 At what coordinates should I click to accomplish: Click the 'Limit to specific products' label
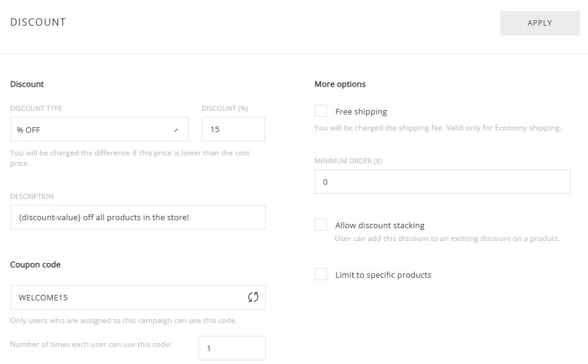383,275
